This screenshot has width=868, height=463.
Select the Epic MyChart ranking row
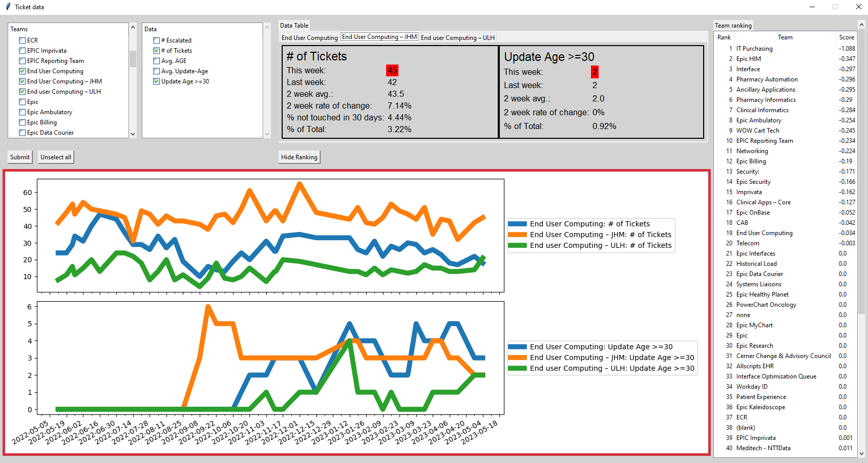[x=785, y=325]
